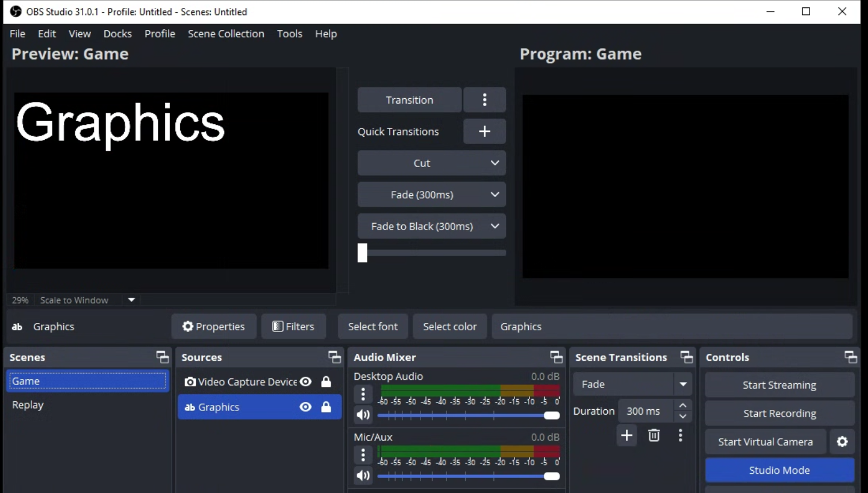This screenshot has width=868, height=493.
Task: Open Properties for the Graphics source
Action: (214, 327)
